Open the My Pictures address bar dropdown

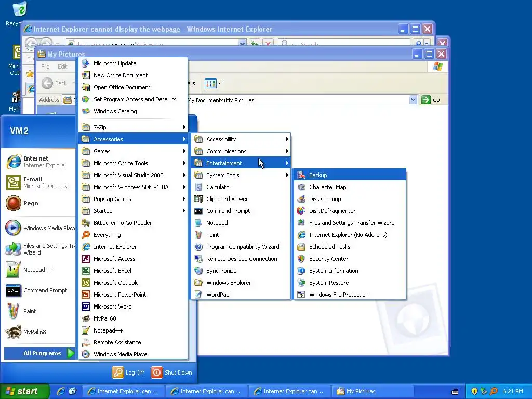tap(413, 100)
